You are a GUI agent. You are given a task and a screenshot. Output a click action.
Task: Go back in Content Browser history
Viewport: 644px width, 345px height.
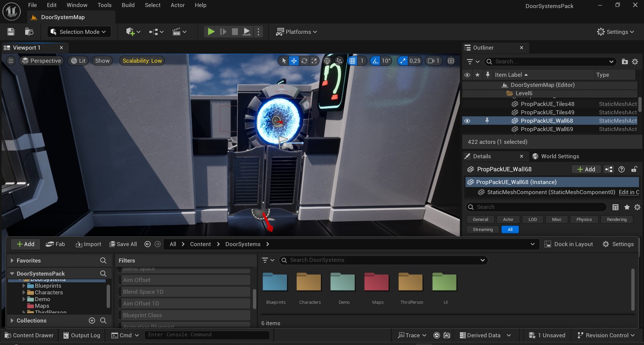[148, 244]
